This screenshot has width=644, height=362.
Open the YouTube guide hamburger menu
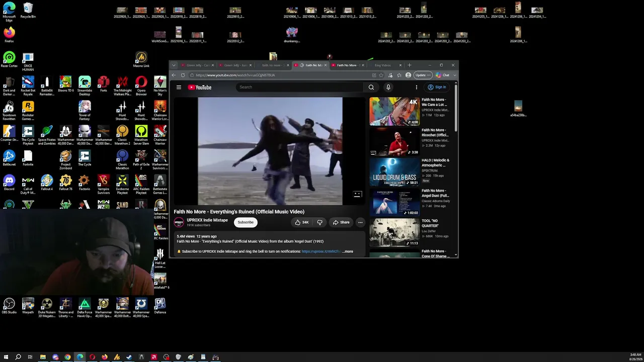[x=179, y=87]
